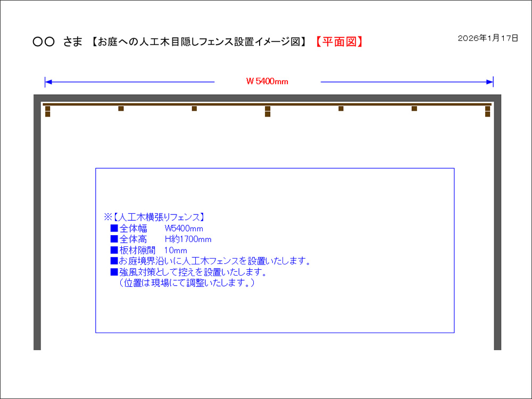532x399 pixels.
Task: Click the red 【平面図】 title label
Action: pyautogui.click(x=339, y=41)
